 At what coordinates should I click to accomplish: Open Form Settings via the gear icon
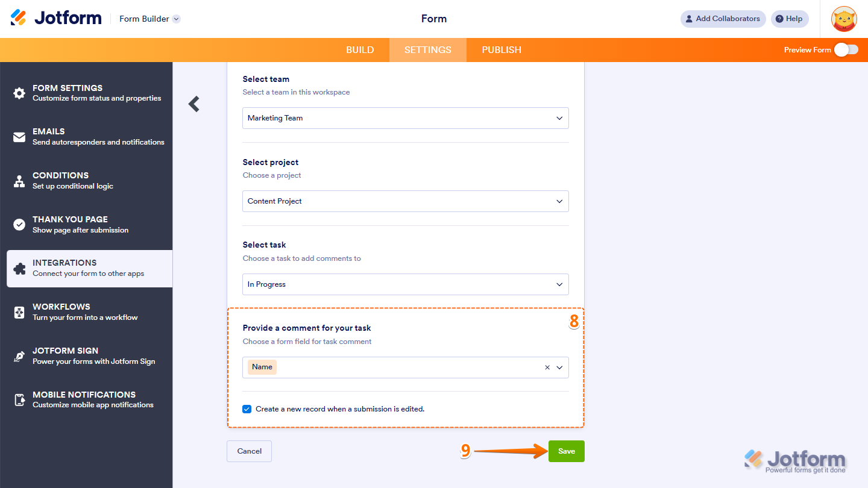[x=19, y=92]
